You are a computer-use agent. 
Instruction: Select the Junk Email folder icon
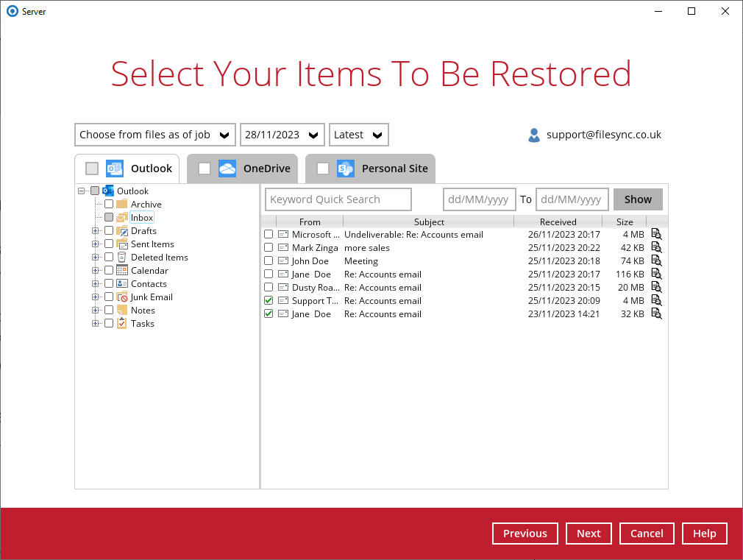coord(122,297)
